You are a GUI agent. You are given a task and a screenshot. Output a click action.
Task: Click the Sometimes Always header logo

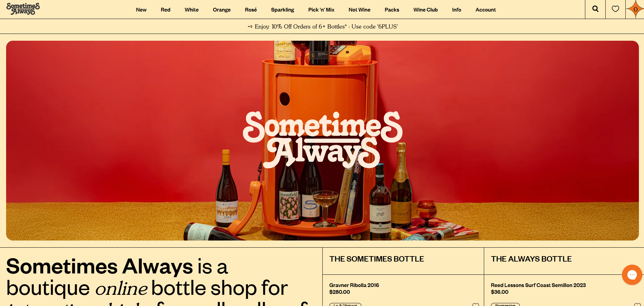[x=23, y=9]
